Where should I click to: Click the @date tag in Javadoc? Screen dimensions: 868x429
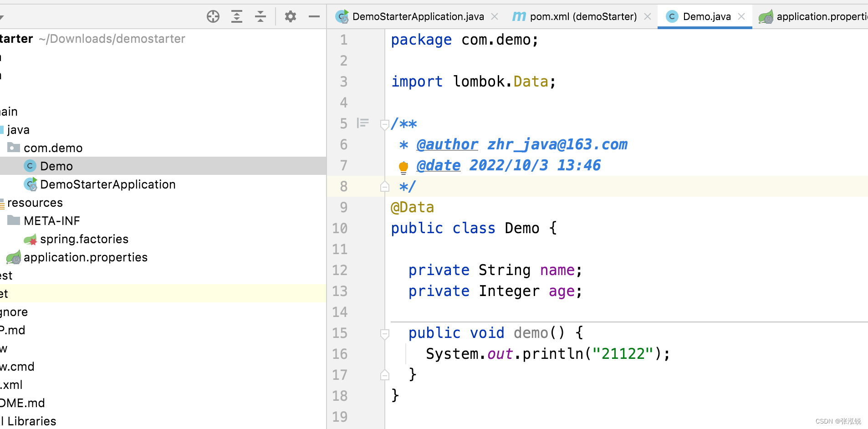tap(439, 165)
